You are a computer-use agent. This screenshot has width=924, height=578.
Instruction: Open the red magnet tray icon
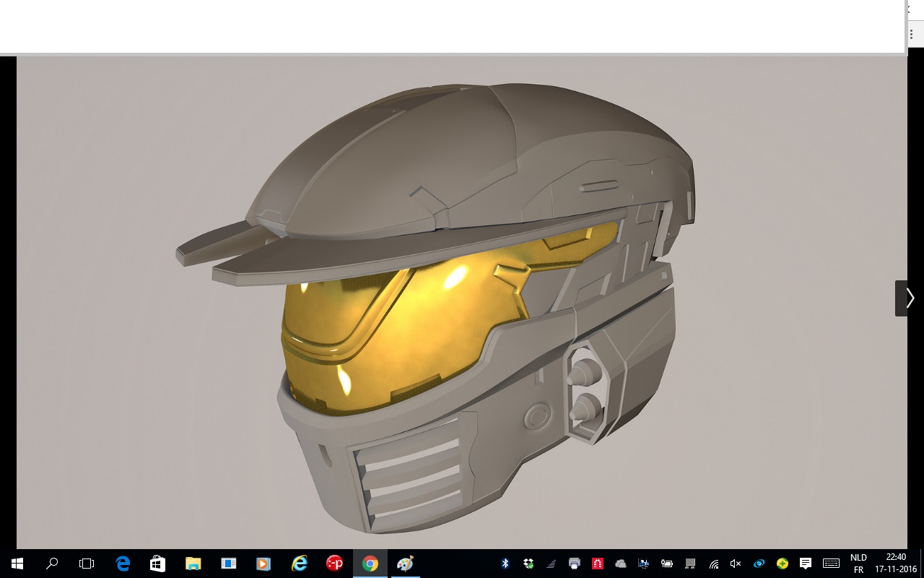coord(598,564)
